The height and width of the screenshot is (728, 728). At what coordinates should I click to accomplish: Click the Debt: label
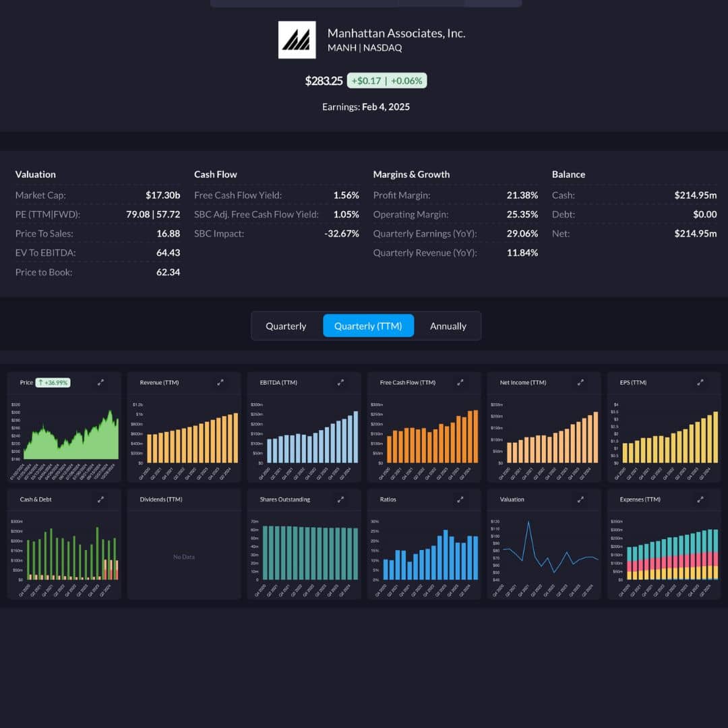coord(563,214)
